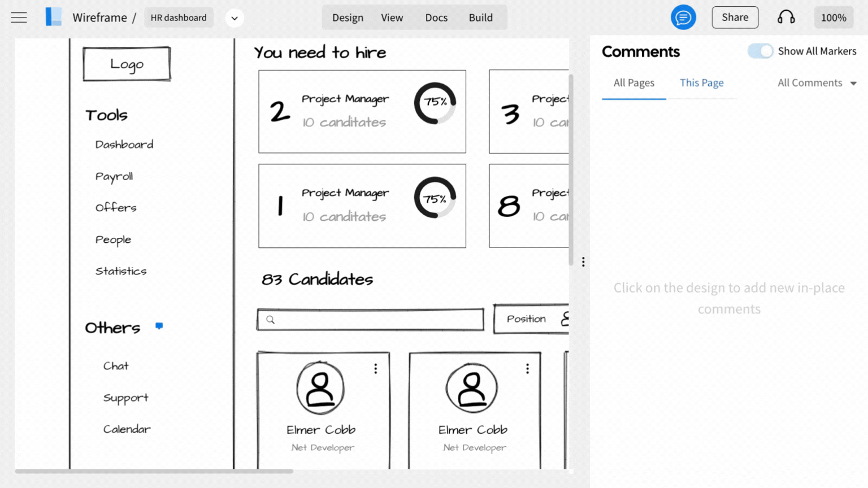The image size is (868, 488).
Task: Open the hamburger main menu
Action: coord(19,18)
